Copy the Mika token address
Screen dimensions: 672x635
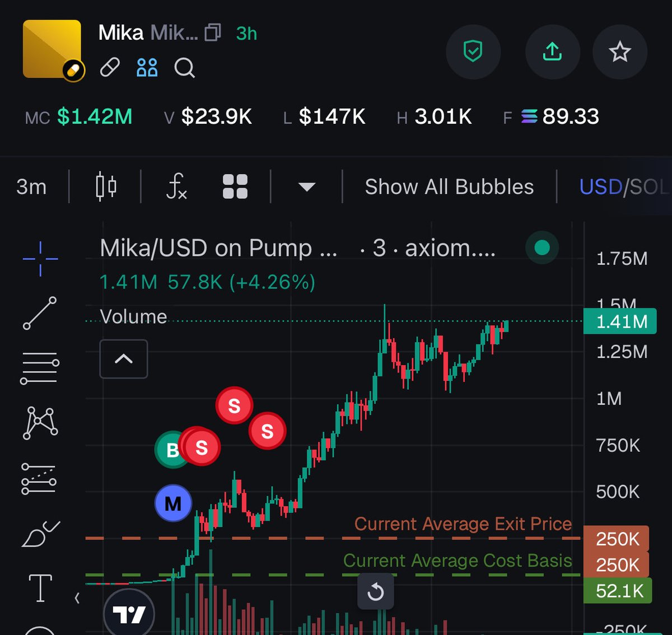click(x=213, y=33)
